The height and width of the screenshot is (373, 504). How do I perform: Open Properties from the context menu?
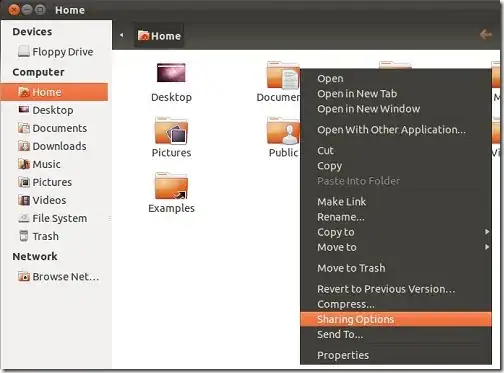coord(396,355)
